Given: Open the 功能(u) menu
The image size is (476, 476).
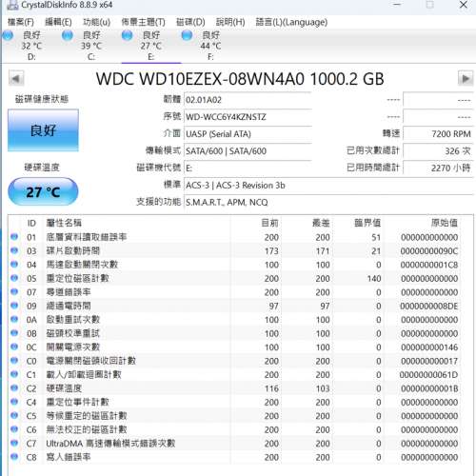Looking at the screenshot, I should click(x=96, y=22).
